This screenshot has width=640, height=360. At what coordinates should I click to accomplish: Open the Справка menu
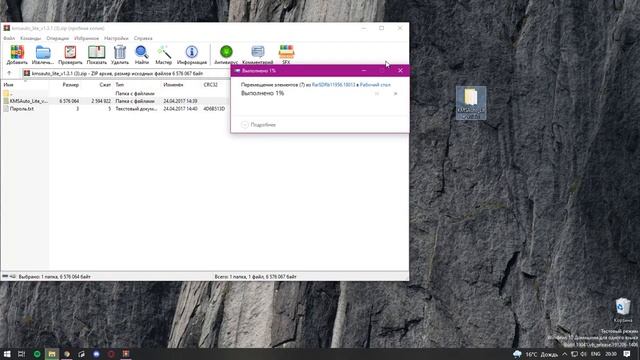tap(143, 38)
